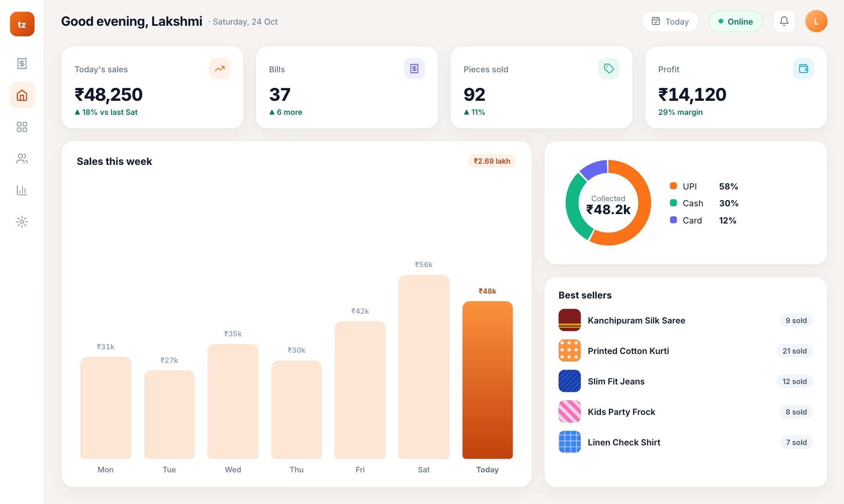Select the Fri bar in sales chart
The height and width of the screenshot is (504, 844).
[x=360, y=390]
